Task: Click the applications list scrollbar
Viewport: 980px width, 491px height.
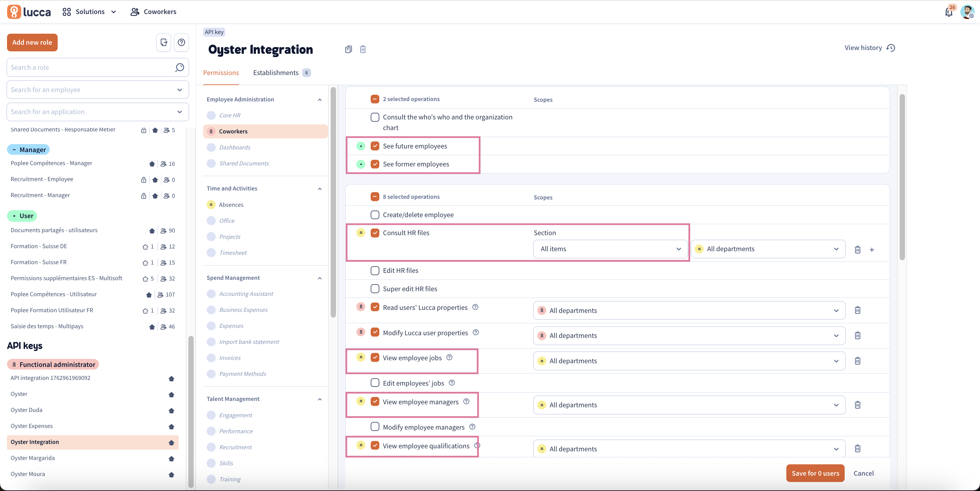Action: [x=333, y=202]
